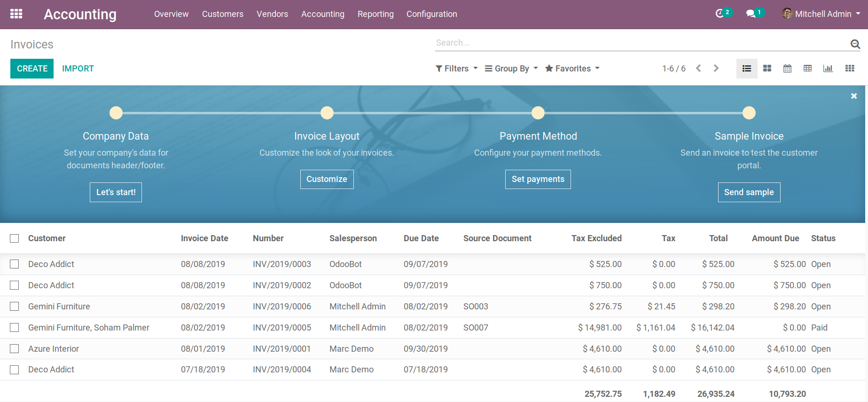This screenshot has height=402, width=868.
Task: Check the Azure Interior invoice row checkbox
Action: pyautogui.click(x=15, y=349)
